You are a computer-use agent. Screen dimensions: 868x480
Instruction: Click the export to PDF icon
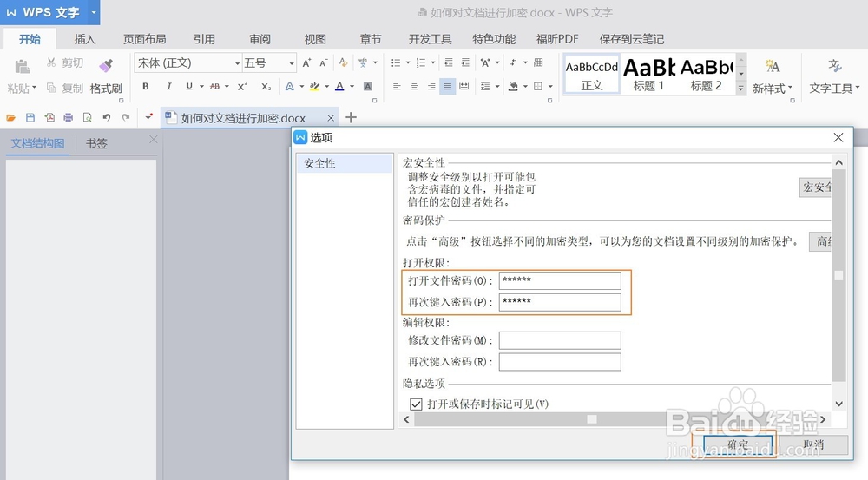point(49,117)
